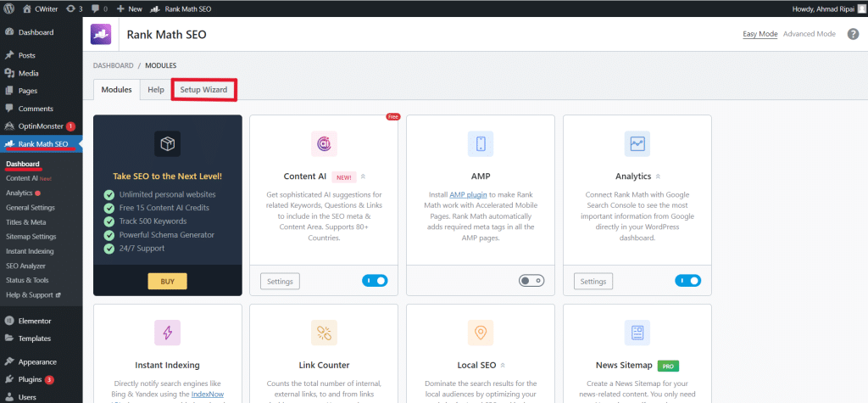Screen dimensions: 868x403
Task: Open Analytics module Settings button
Action: (593, 281)
